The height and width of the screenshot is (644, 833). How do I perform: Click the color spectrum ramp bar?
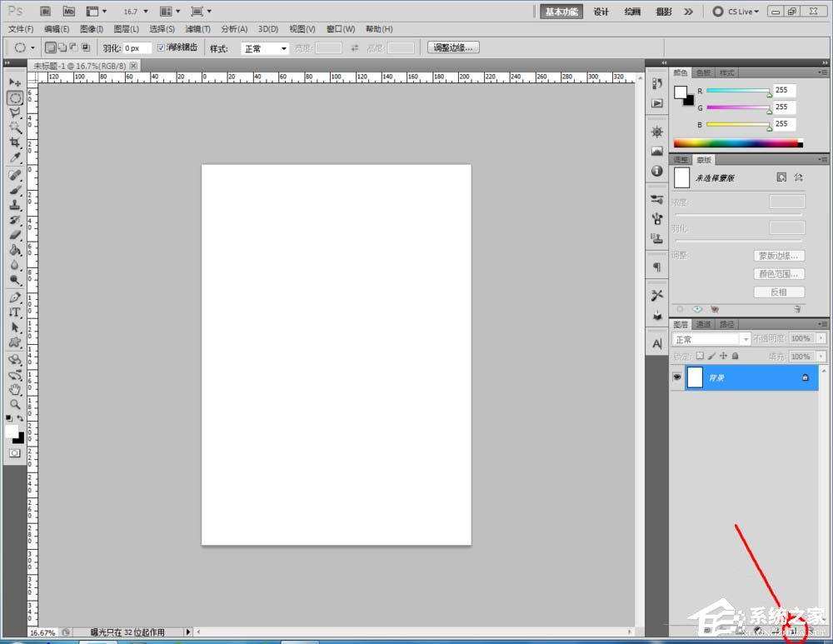tap(736, 143)
